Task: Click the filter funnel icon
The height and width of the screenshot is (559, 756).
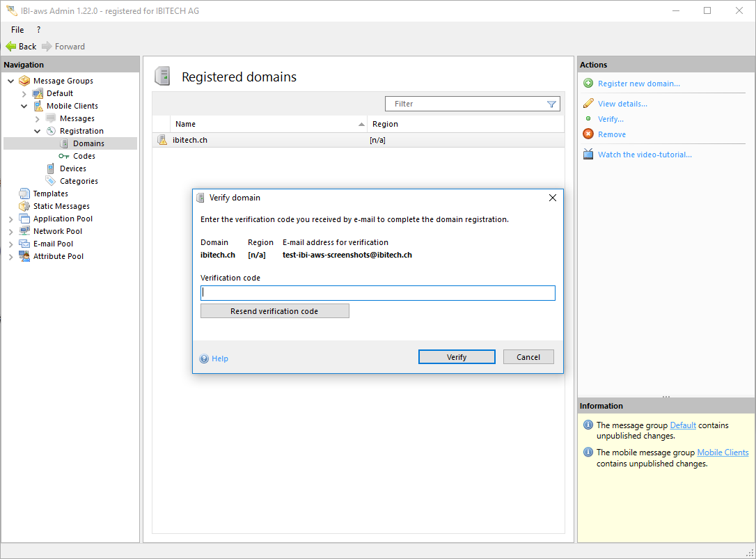Action: point(551,104)
